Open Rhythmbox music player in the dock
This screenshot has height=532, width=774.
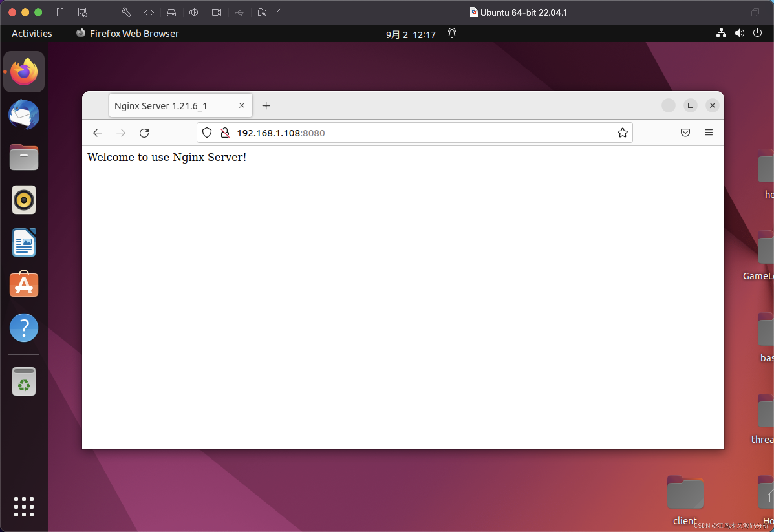pos(24,200)
